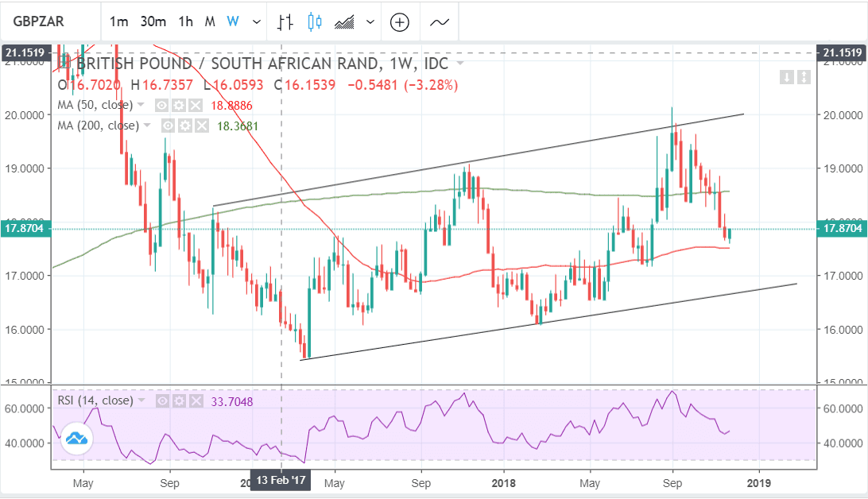Switch to the 1h timeframe
Image resolution: width=868 pixels, height=499 pixels.
click(x=185, y=22)
